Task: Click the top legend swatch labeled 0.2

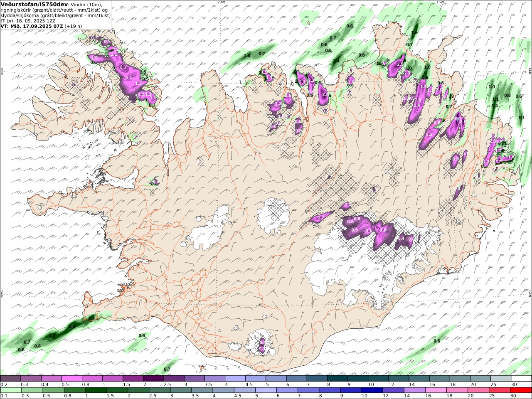Action: (x=10, y=379)
